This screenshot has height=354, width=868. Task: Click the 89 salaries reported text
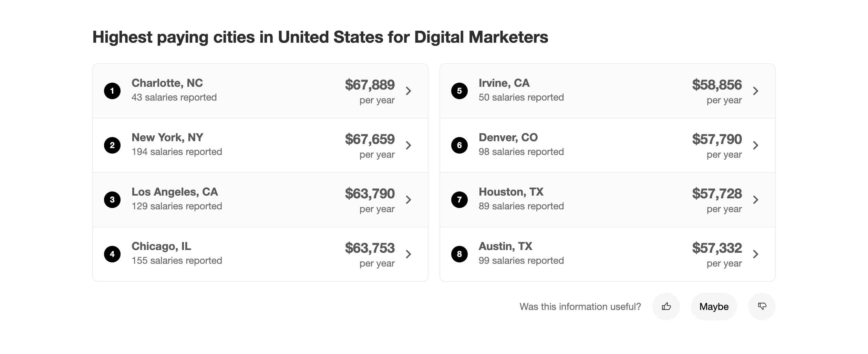point(521,206)
